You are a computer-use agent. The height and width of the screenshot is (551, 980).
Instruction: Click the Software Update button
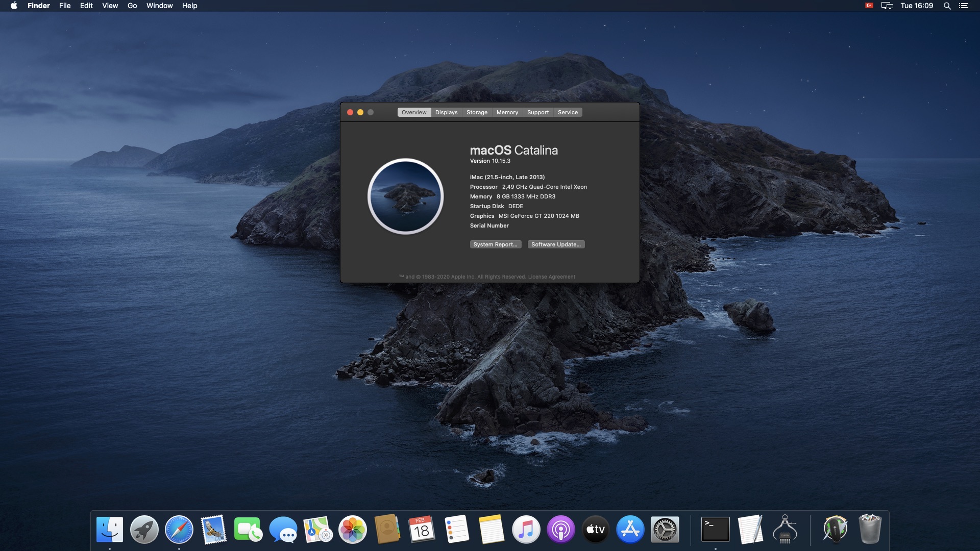click(x=556, y=244)
